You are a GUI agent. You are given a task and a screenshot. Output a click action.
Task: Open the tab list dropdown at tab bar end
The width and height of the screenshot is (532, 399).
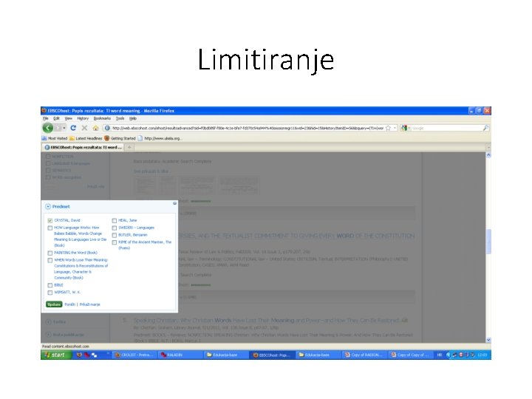coord(488,147)
